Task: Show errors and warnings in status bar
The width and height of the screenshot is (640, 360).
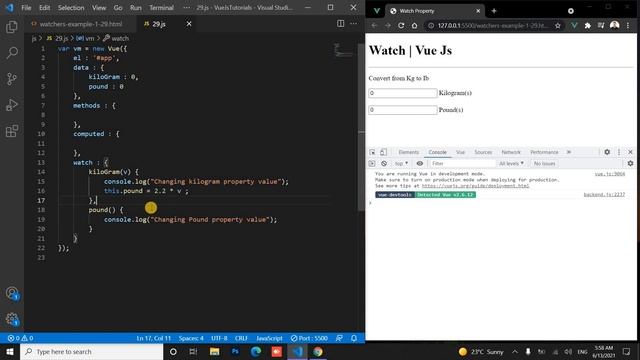Action: pyautogui.click(x=20, y=338)
